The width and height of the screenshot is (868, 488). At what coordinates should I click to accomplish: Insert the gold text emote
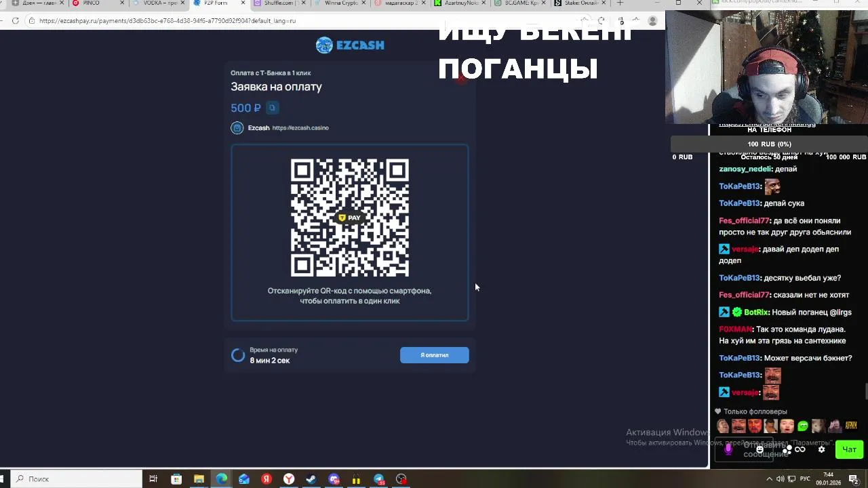tap(851, 426)
